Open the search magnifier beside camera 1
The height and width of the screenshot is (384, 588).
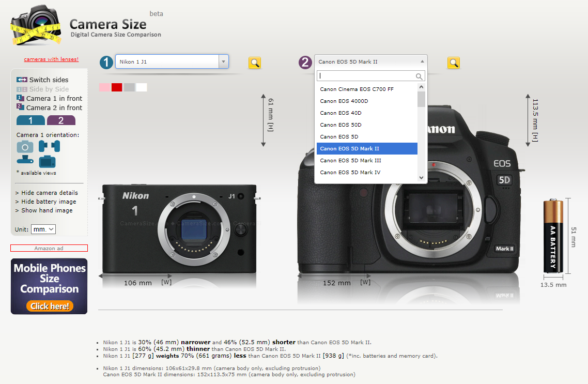(x=255, y=63)
